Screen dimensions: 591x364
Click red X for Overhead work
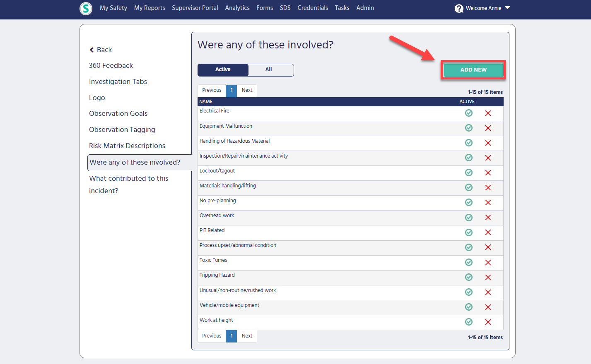(x=488, y=218)
